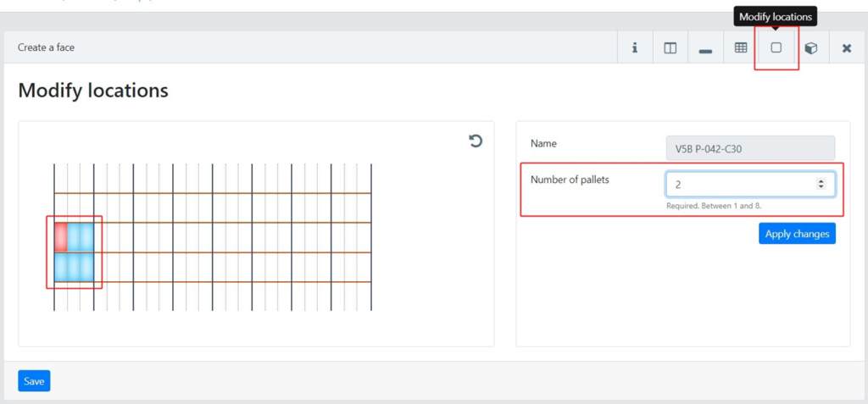
Task: Select the columns layout icon
Action: (x=670, y=48)
